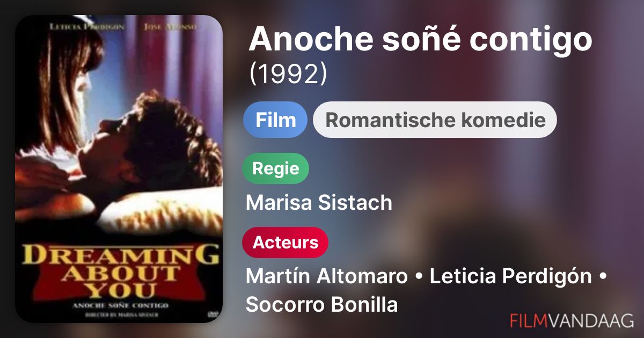Click the red FILM part of the logo
Viewport: 644px width, 338px height.
pos(529,320)
